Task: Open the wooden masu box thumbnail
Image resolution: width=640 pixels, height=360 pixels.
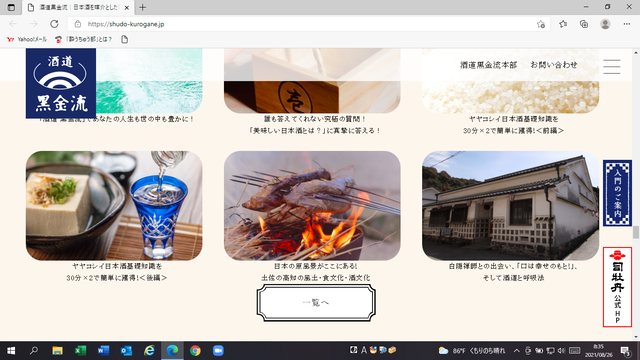Action: click(312, 81)
